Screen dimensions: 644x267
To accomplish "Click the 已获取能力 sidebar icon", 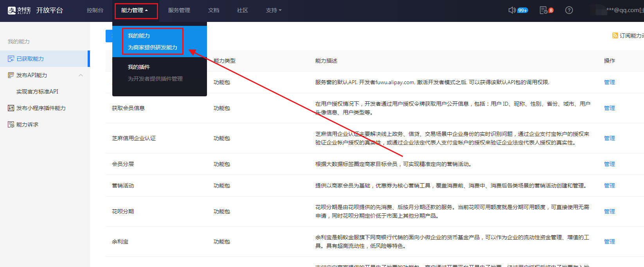I will click(11, 59).
